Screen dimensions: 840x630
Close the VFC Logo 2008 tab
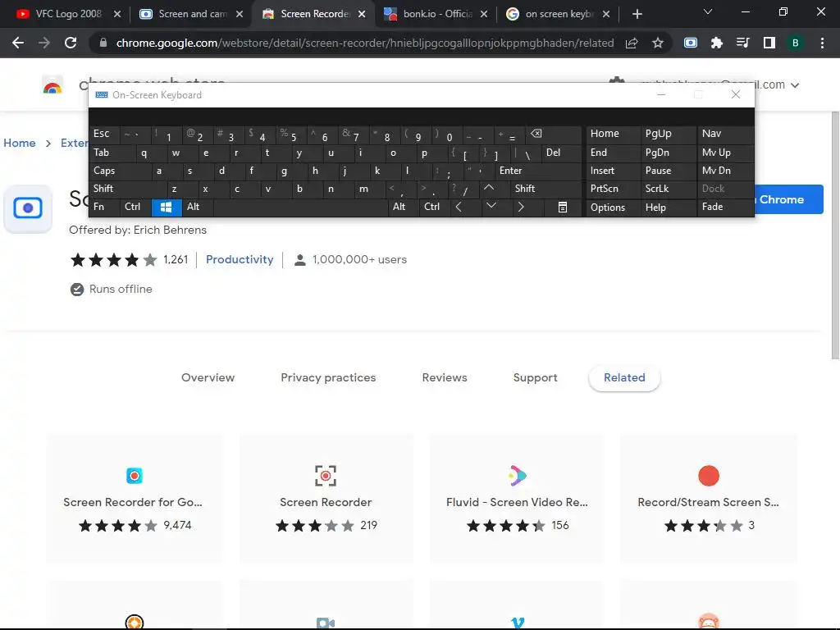click(x=117, y=14)
